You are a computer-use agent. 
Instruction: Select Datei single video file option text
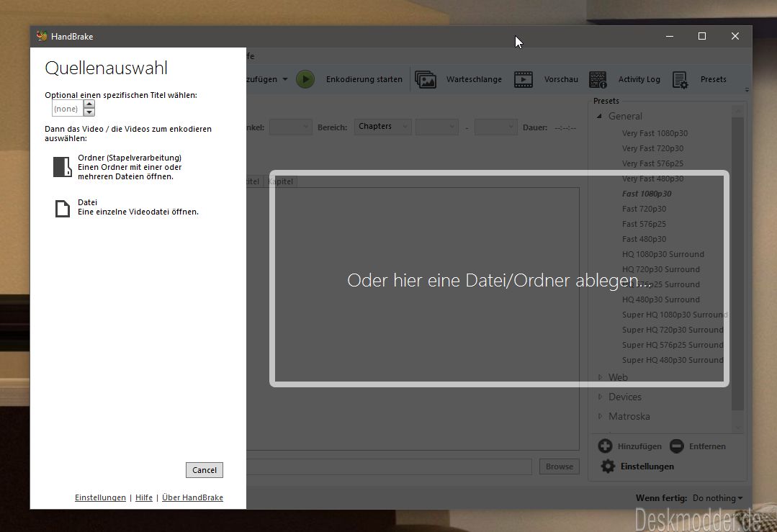pyautogui.click(x=138, y=207)
